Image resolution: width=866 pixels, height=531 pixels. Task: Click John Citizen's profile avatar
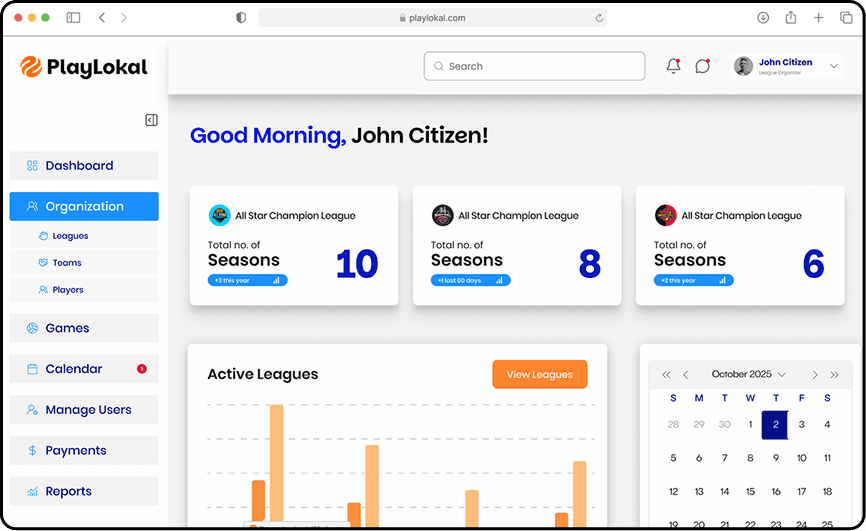(x=743, y=66)
